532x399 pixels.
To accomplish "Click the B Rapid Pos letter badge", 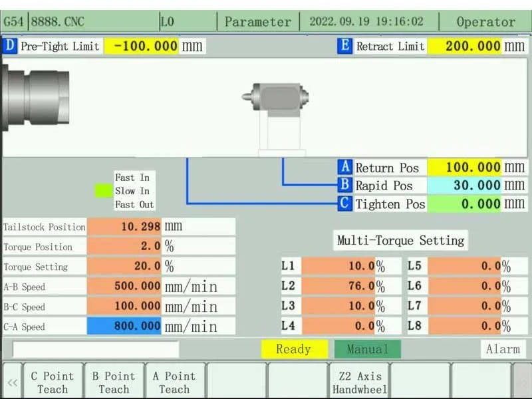I will pos(344,186).
